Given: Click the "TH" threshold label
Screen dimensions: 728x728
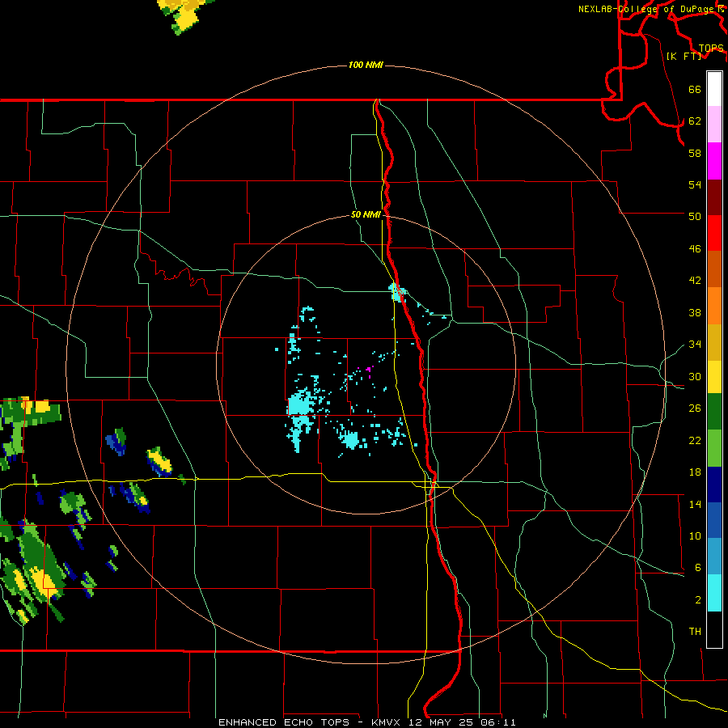Looking at the screenshot, I should click(695, 631).
